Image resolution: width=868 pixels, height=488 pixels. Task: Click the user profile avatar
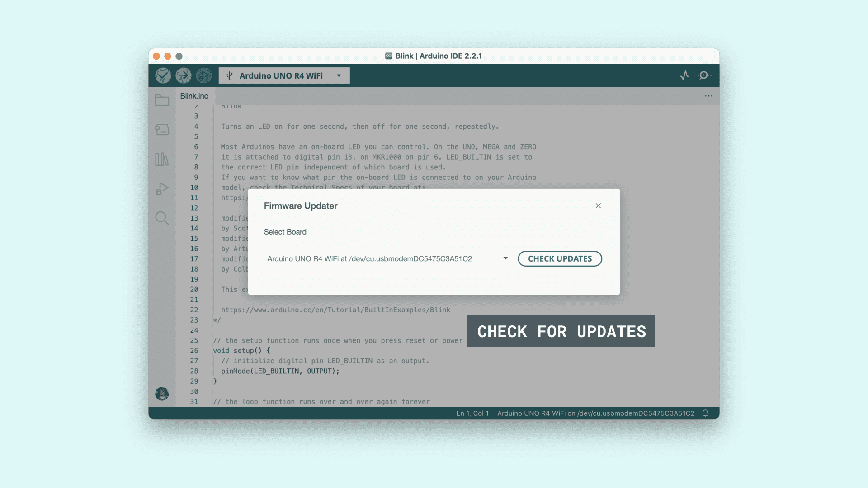pyautogui.click(x=162, y=394)
